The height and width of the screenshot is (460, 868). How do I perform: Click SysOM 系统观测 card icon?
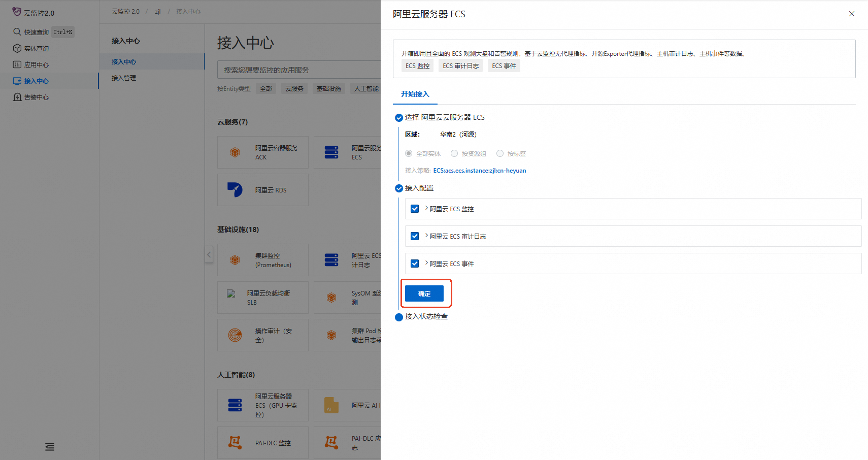tap(331, 298)
